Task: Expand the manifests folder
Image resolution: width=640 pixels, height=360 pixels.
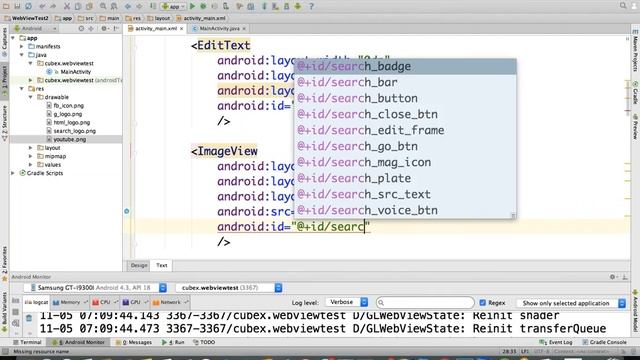Action: pos(22,47)
